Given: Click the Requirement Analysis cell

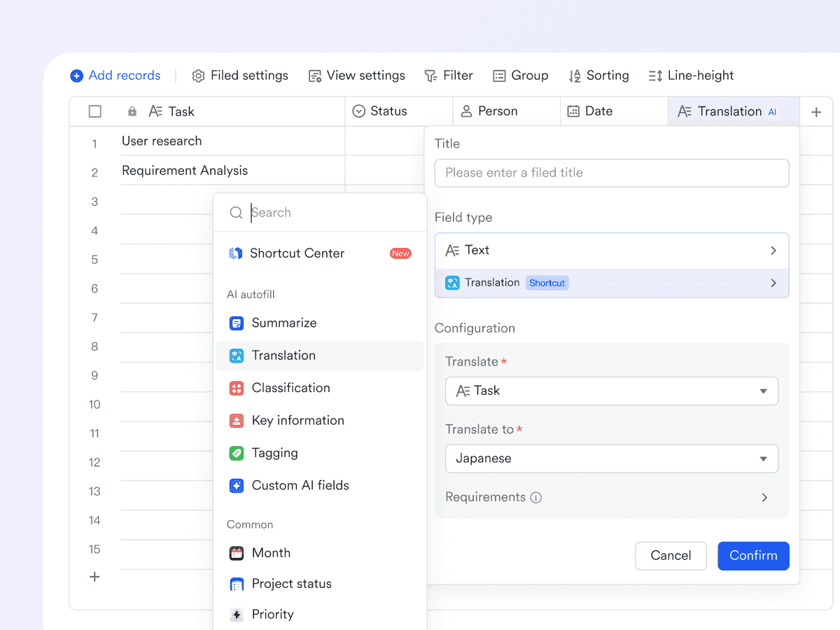Looking at the screenshot, I should [233, 171].
